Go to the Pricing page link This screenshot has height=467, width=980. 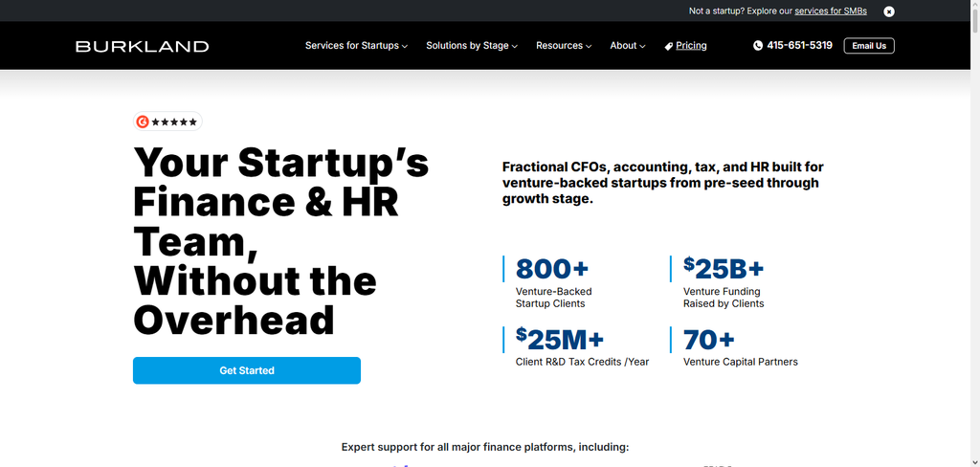point(691,46)
